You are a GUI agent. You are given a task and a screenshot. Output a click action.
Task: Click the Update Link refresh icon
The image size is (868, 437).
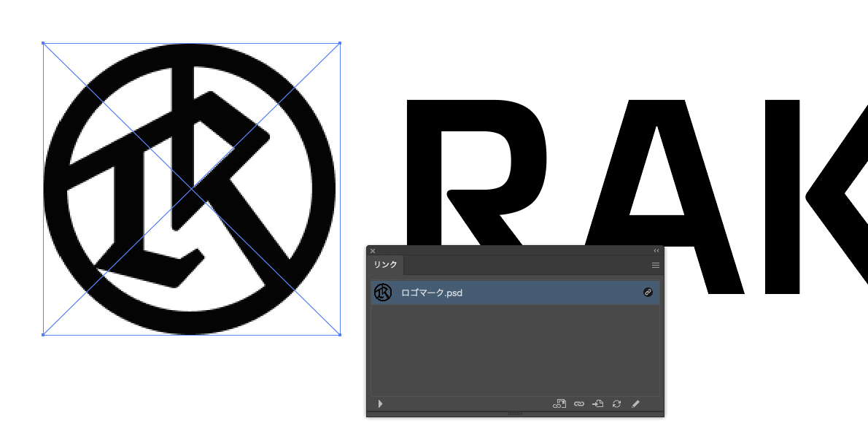click(x=616, y=403)
